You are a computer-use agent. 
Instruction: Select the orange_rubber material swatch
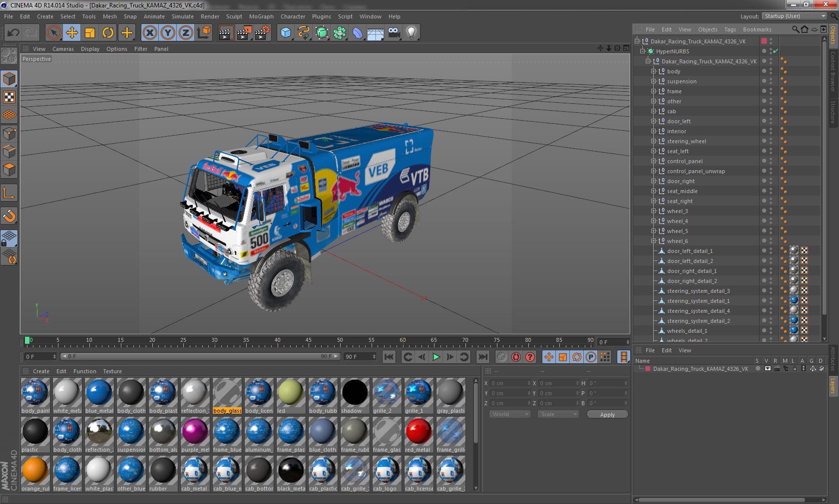tap(35, 474)
